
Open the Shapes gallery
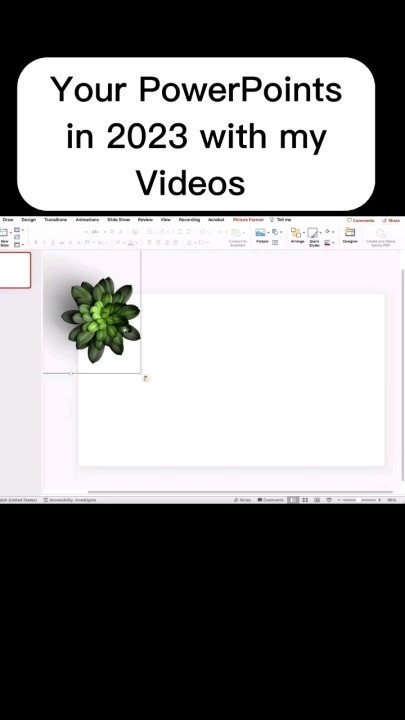[276, 232]
